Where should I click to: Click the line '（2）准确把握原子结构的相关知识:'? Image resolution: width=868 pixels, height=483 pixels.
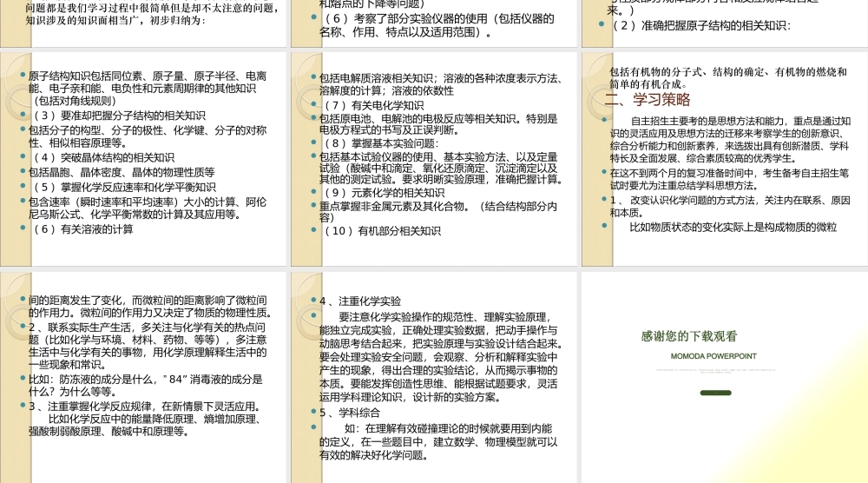coord(702,25)
